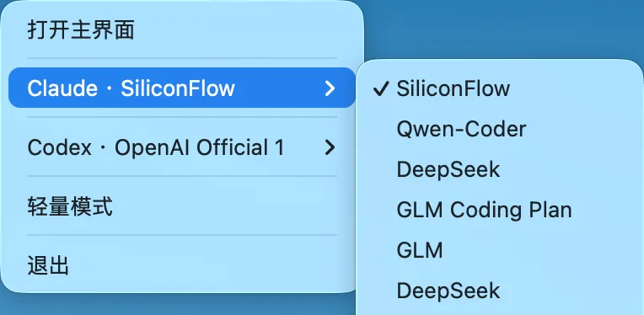Click the Codex · OpenAI Official 1 label
The image size is (644, 315).
coord(156,147)
